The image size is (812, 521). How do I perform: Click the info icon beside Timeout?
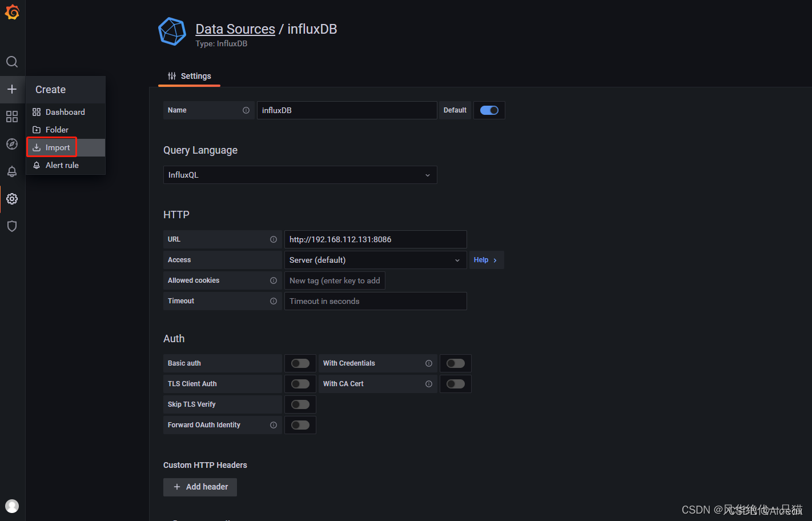(274, 301)
